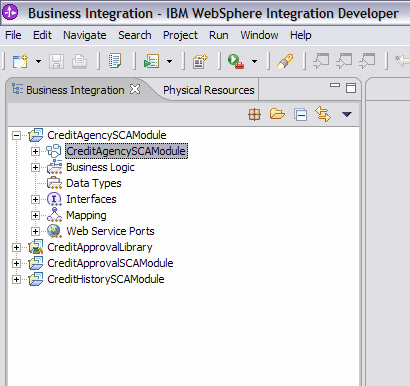Select the highlighted CreditAgencySCAModule assembly item
The width and height of the screenshot is (410, 386).
click(126, 151)
